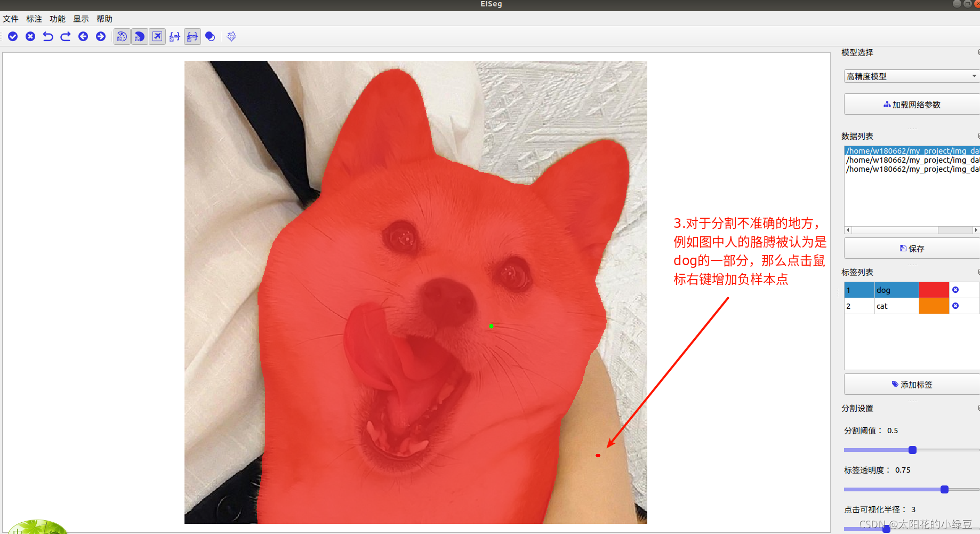
Task: Click the rightmost diamond save toolbar icon
Action: pos(231,36)
